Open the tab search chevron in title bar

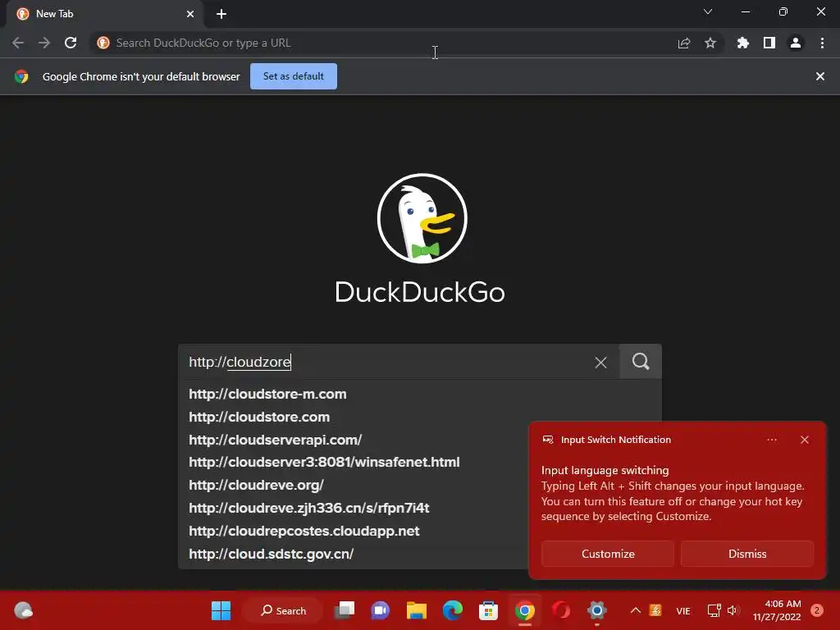(708, 11)
